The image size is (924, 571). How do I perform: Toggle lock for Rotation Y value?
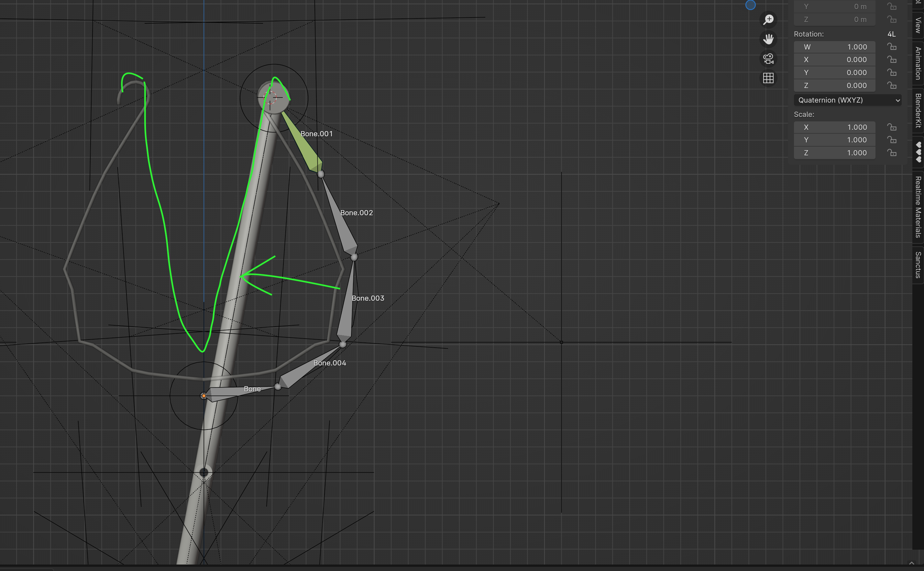point(892,73)
